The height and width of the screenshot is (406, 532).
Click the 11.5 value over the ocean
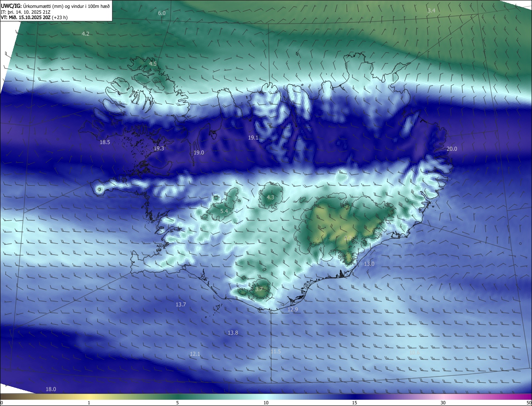[276, 352]
